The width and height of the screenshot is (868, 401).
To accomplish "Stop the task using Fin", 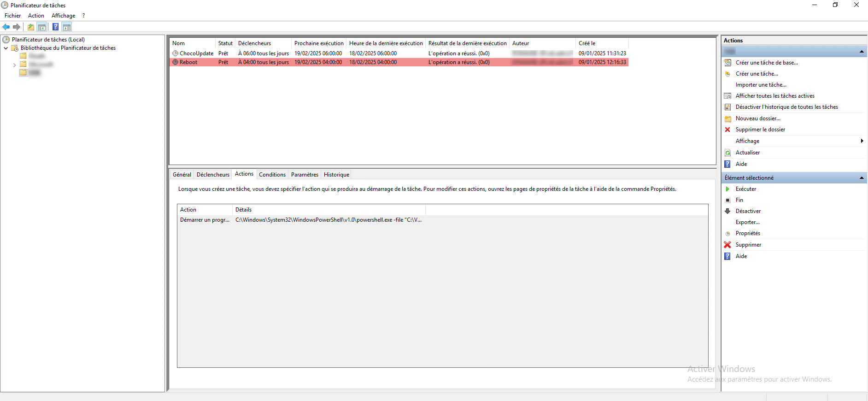I will pos(739,200).
